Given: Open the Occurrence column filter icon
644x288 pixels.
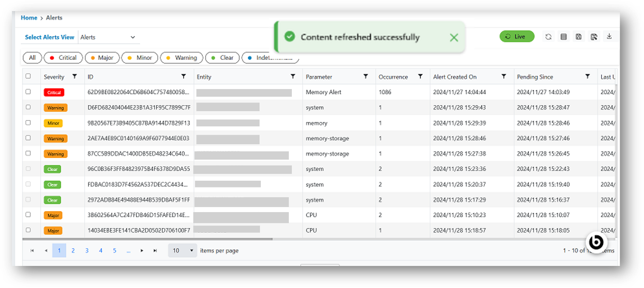Looking at the screenshot, I should pos(420,76).
